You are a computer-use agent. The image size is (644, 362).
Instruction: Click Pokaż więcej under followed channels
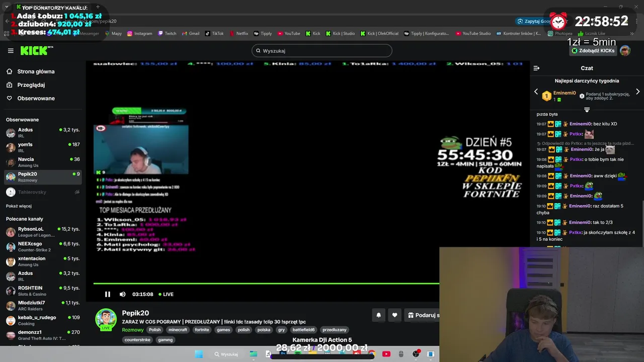[x=19, y=206]
